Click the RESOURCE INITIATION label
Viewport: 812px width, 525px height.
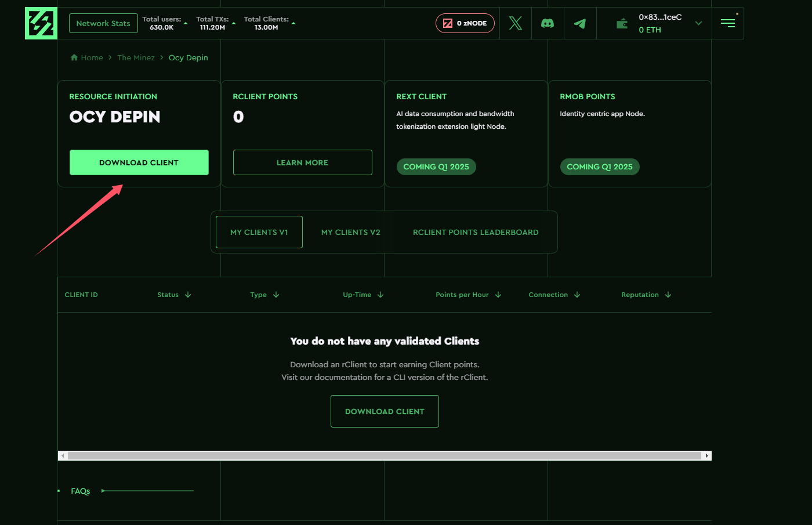coord(113,96)
